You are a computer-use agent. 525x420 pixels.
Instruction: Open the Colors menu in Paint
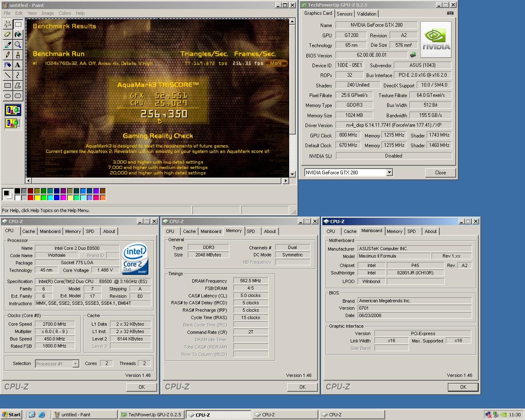tap(65, 13)
